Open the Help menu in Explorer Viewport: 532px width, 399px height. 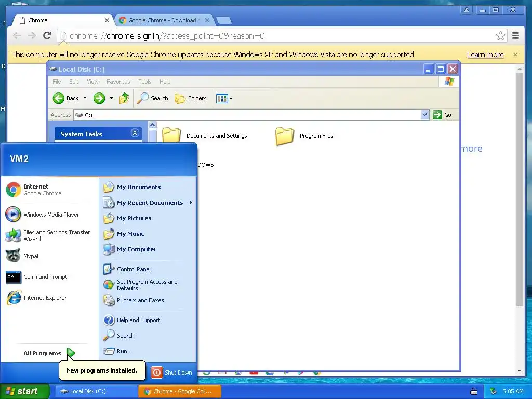(x=165, y=82)
